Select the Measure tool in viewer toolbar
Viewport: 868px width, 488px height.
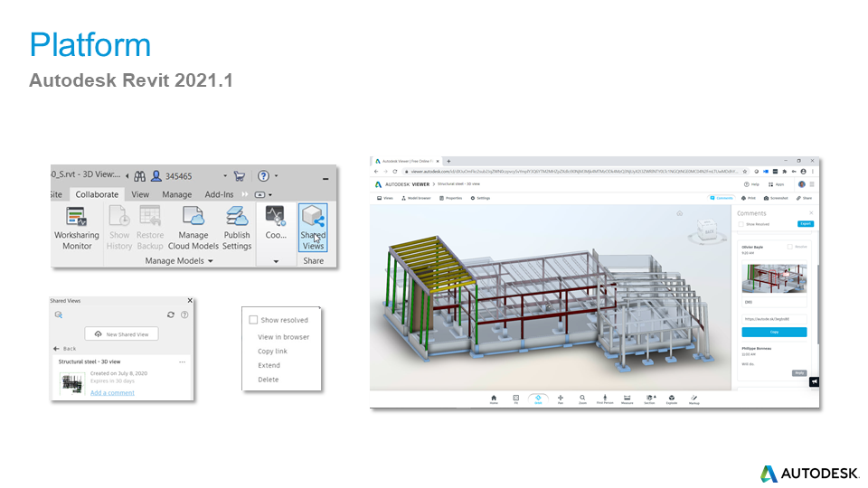(x=627, y=399)
